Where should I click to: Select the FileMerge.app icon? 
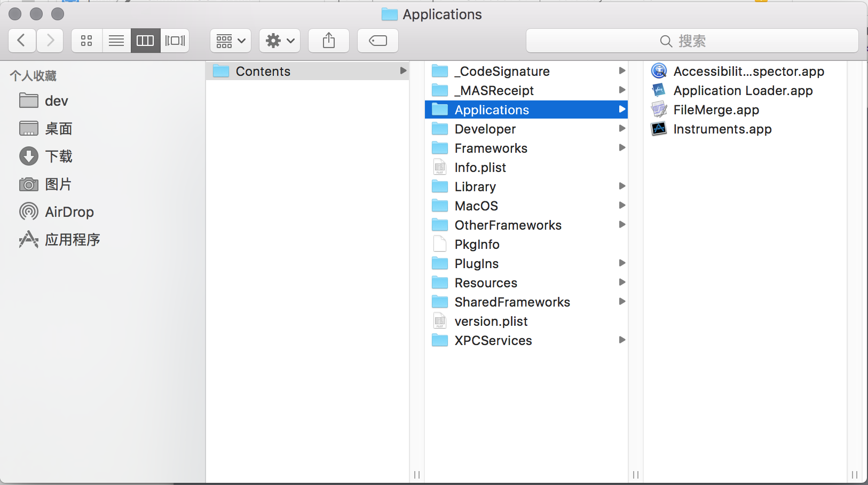click(x=659, y=109)
